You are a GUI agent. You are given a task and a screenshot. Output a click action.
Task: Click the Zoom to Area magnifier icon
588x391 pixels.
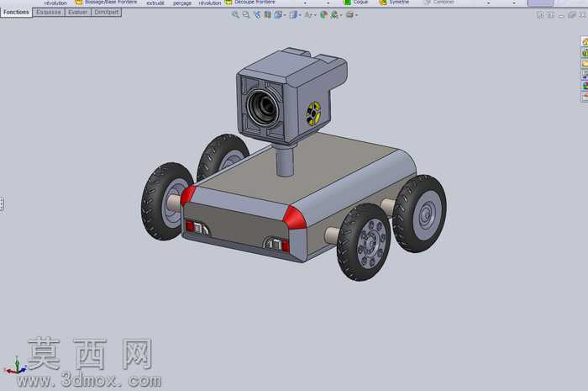coord(246,15)
